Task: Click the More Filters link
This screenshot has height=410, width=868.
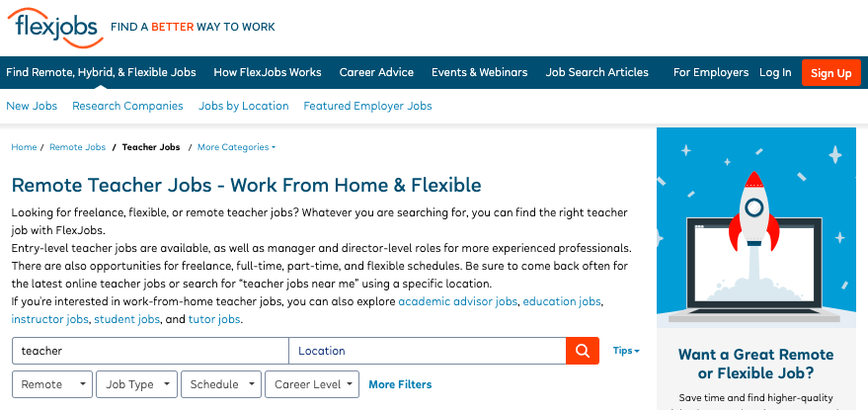Action: [400, 384]
